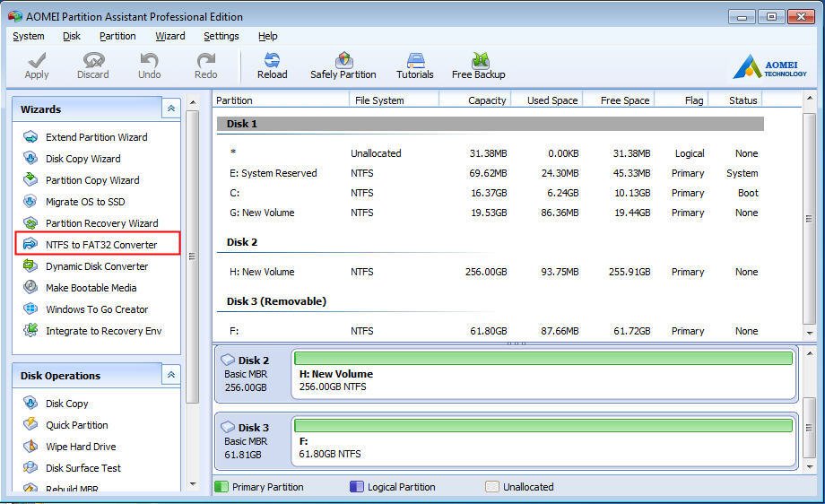Select H: New Volume in list
This screenshot has height=504, width=825.
[x=491, y=272]
